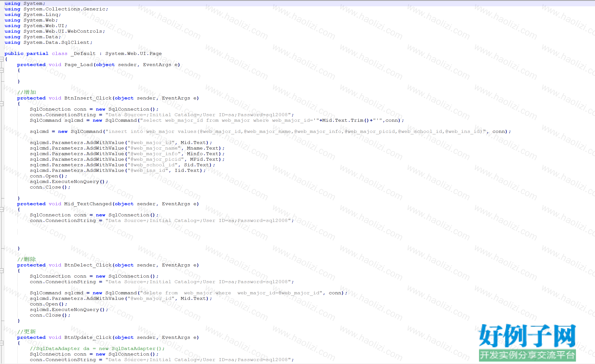595x364 pixels.
Task: Click the 'using System.Data.SqlClient;' line
Action: (48, 42)
